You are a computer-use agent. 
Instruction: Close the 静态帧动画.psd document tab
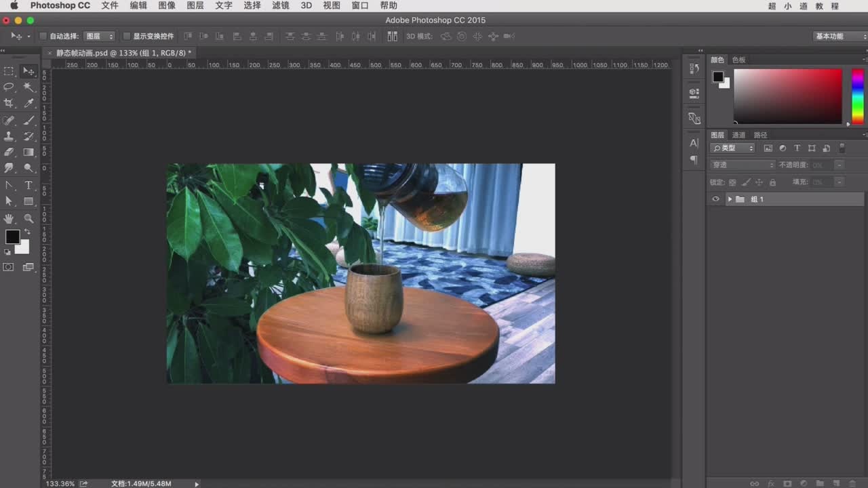pos(49,52)
